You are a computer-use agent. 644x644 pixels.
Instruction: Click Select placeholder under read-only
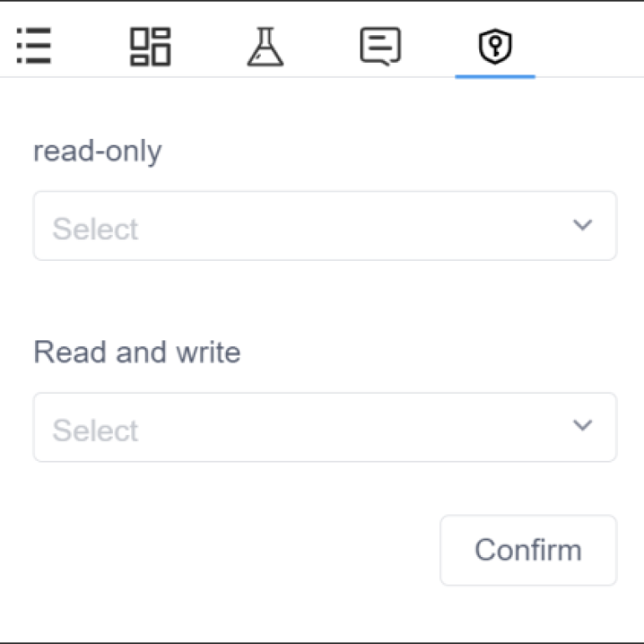click(95, 229)
